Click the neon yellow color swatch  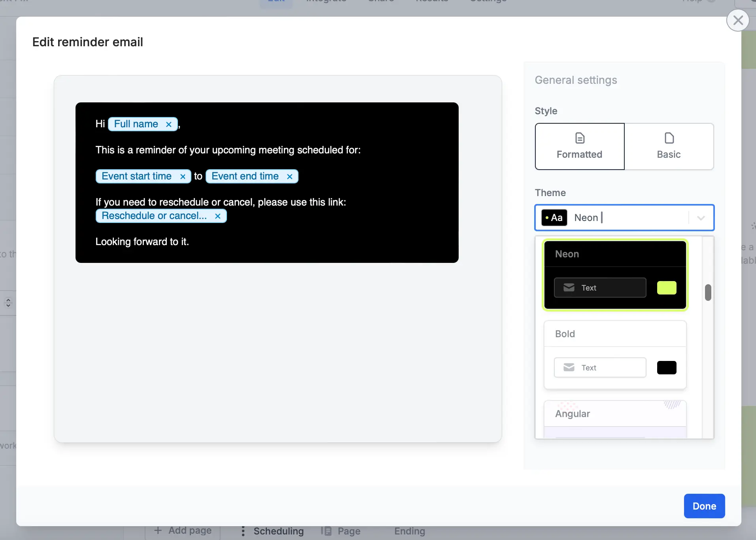click(667, 287)
